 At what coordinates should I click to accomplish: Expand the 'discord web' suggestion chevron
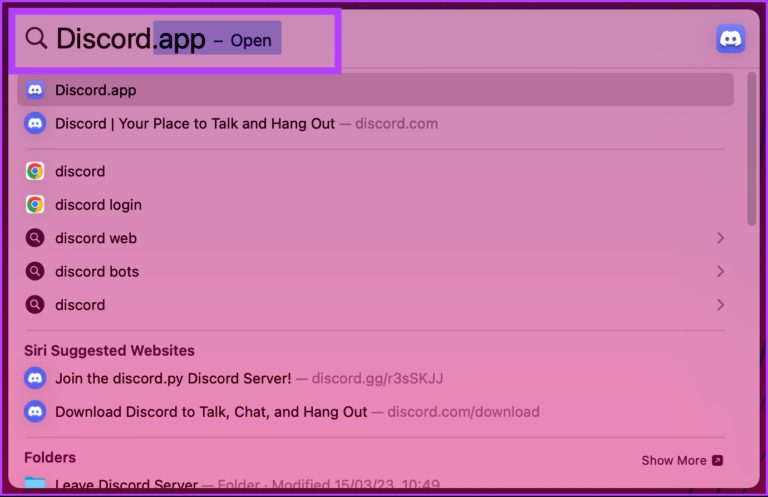[720, 238]
